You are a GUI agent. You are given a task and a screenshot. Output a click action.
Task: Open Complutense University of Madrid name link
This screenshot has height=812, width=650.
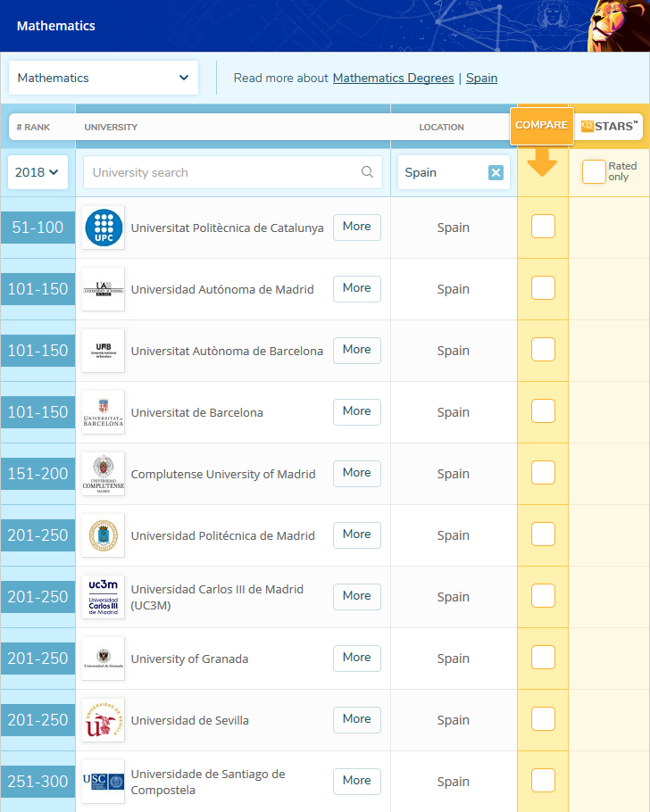click(x=223, y=475)
